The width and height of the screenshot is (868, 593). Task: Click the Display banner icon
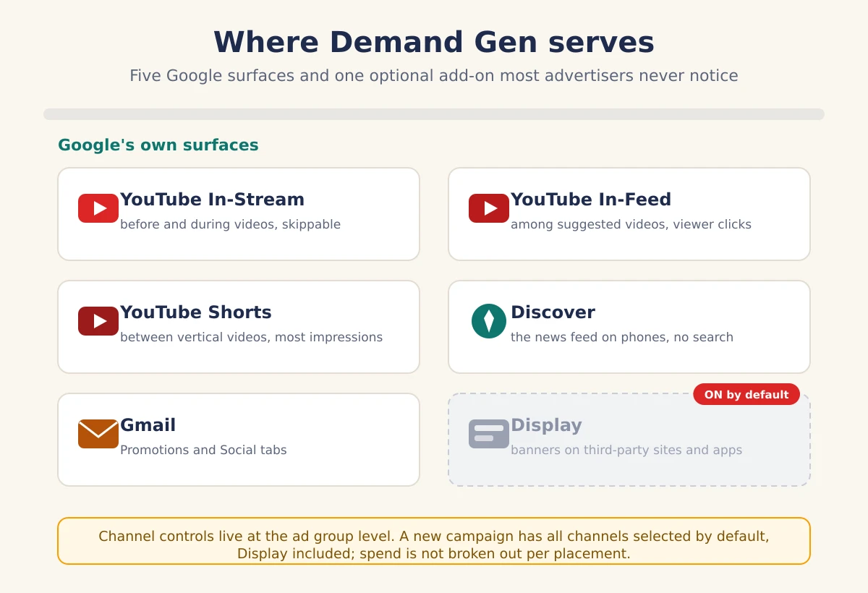[489, 434]
